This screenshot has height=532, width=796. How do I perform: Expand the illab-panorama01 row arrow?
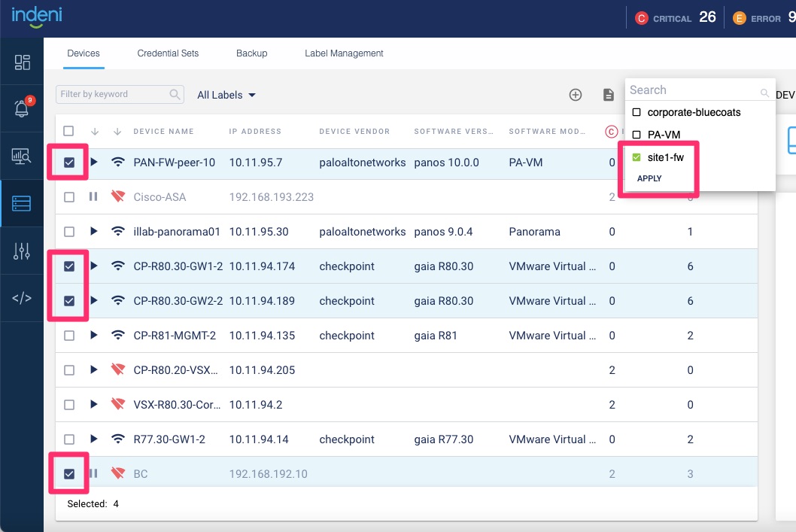coord(94,232)
